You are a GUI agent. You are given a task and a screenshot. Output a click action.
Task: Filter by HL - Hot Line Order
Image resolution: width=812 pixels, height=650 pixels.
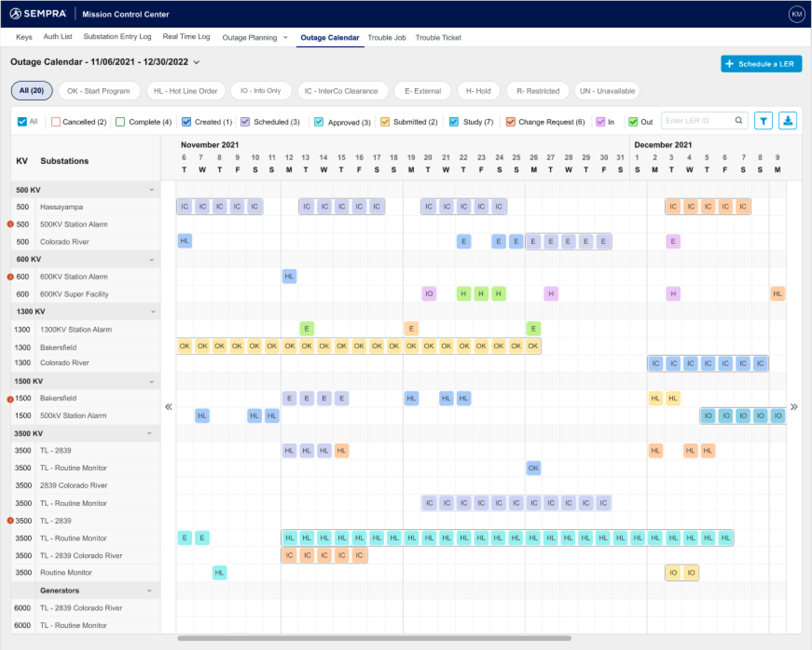click(x=186, y=91)
